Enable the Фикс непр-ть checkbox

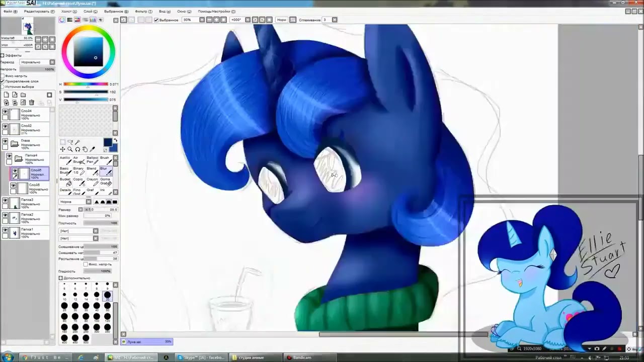click(x=3, y=76)
